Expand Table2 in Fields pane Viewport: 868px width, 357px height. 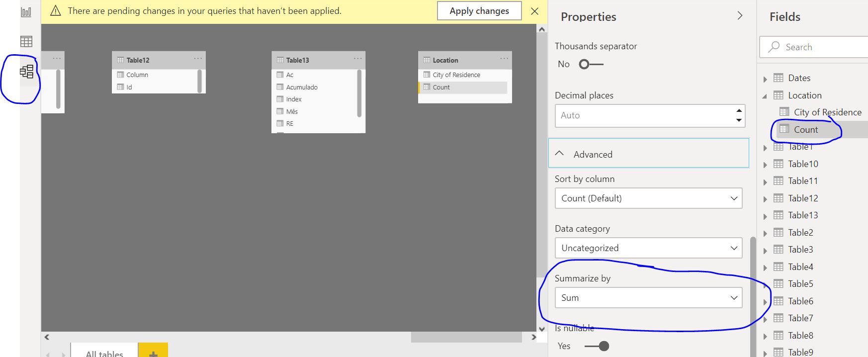pyautogui.click(x=765, y=233)
